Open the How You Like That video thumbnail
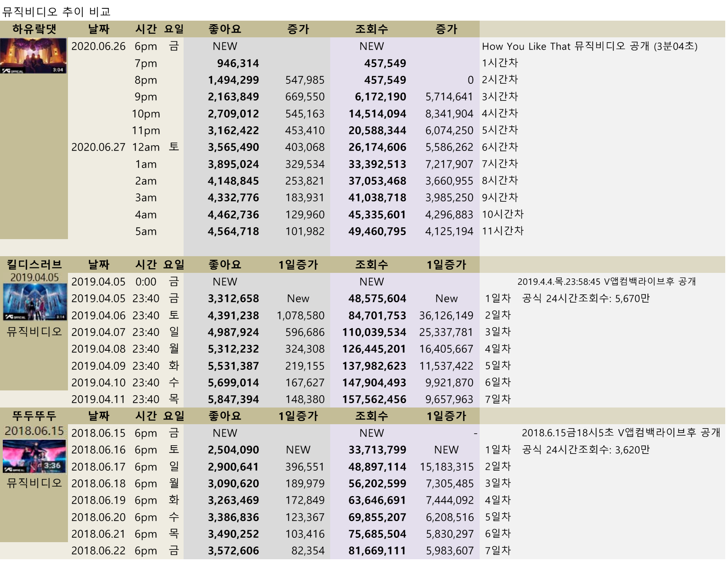This screenshot has width=728, height=564. (33, 56)
